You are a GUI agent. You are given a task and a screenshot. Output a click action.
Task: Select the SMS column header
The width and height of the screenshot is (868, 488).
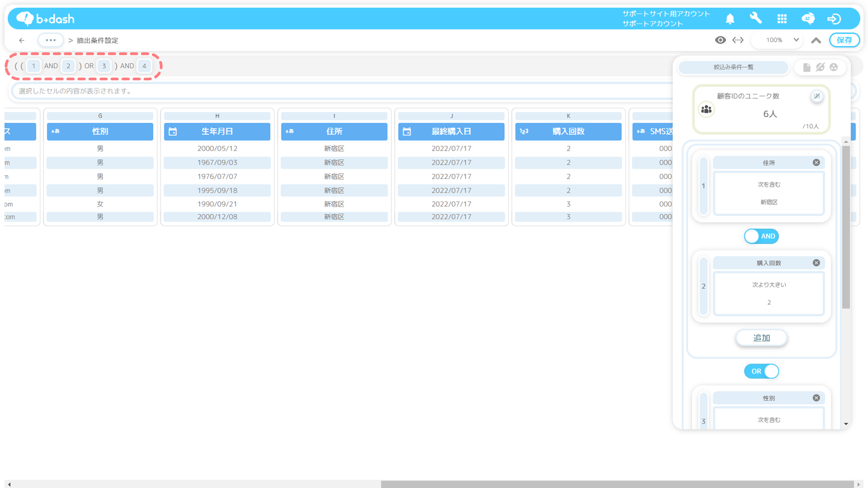click(653, 131)
